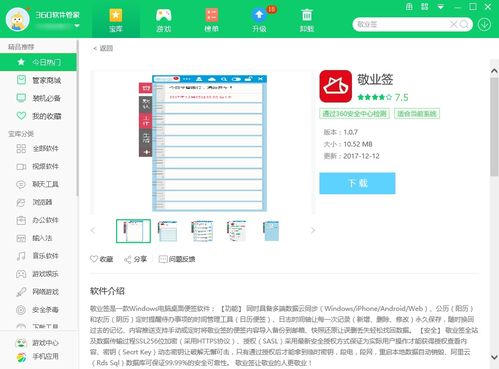Show next screenshot thumbnails with right arrow
Viewport: 499px width, 369px height.
coord(313,230)
